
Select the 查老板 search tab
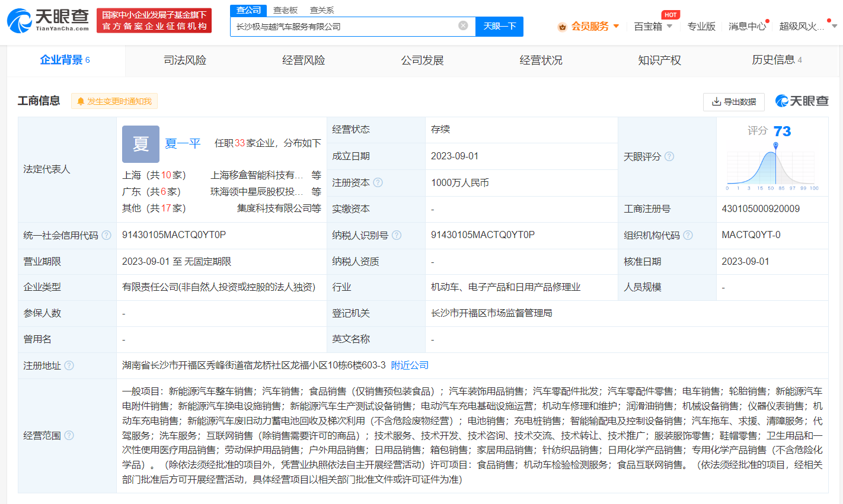pyautogui.click(x=285, y=10)
